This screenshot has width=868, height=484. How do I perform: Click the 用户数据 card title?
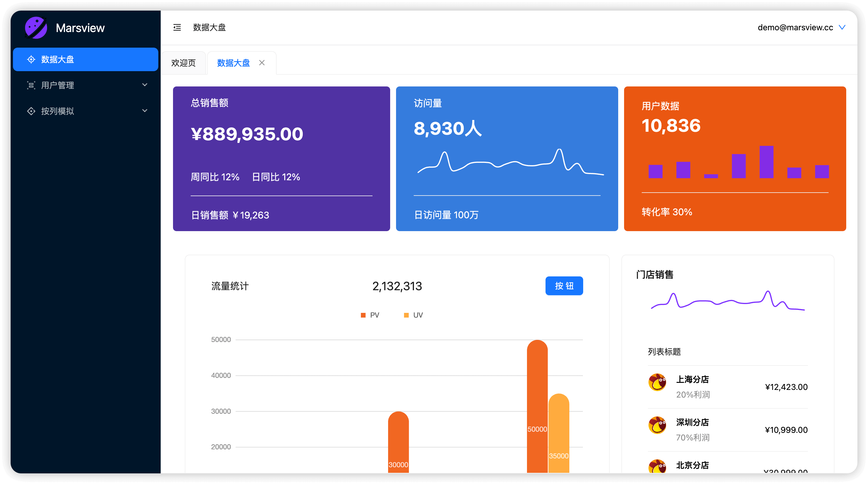(661, 106)
